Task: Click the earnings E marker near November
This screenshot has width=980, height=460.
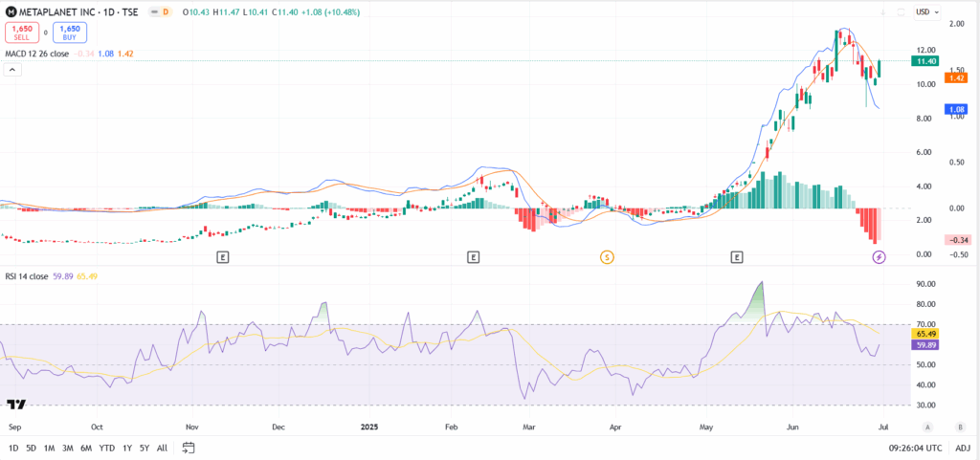Action: click(222, 257)
